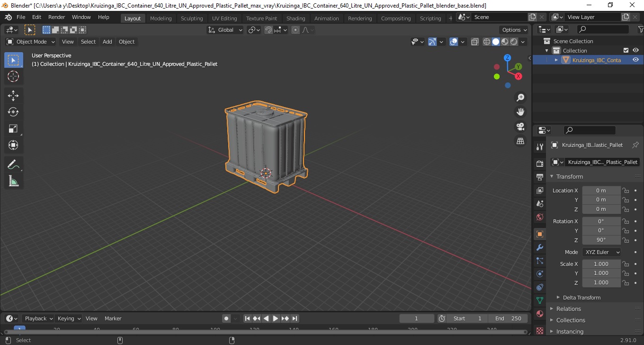The width and height of the screenshot is (644, 345).
Task: Open the Render menu
Action: tap(56, 17)
